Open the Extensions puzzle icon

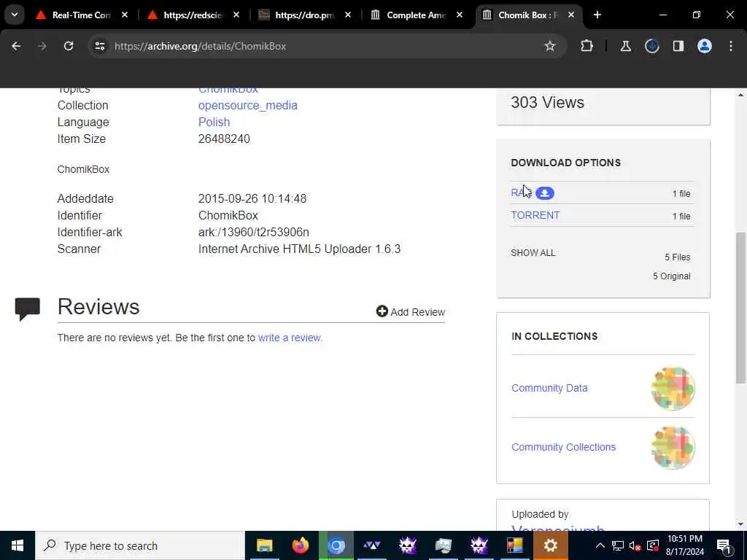coord(587,46)
